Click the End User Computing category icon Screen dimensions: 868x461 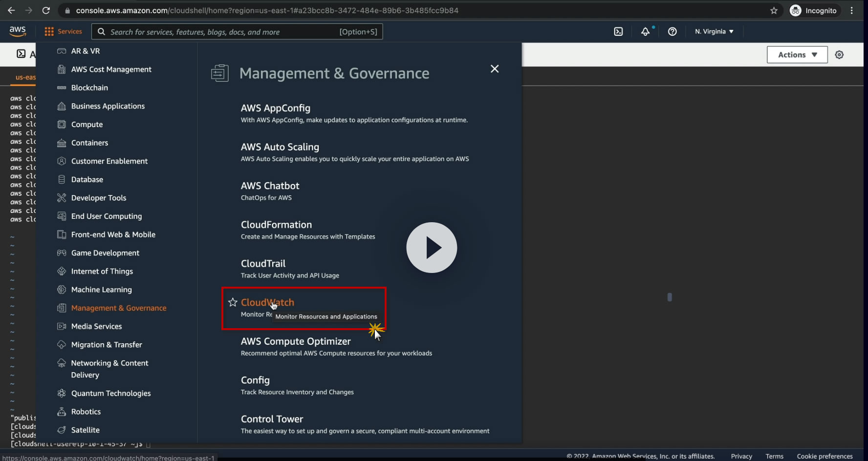(x=62, y=216)
